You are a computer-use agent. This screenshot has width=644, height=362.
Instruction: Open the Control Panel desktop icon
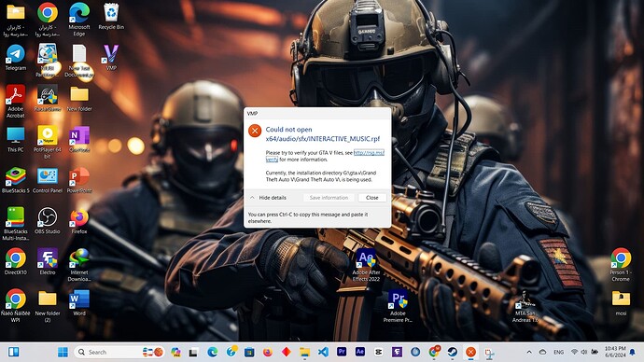[x=48, y=180]
